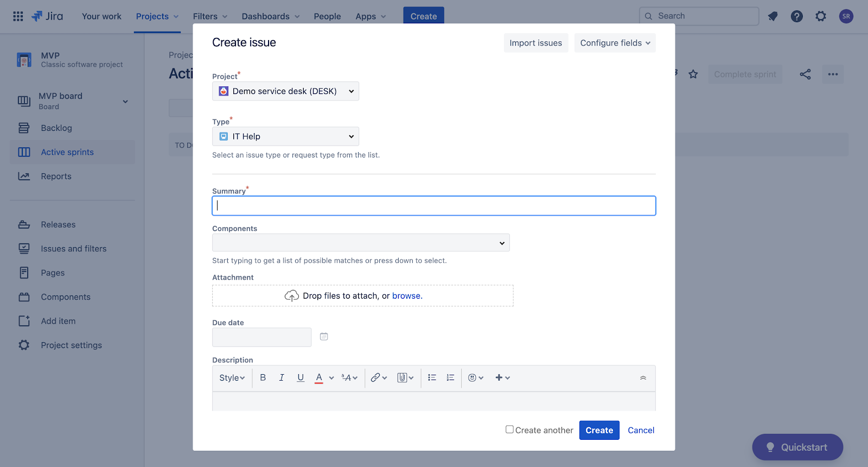
Task: Open the Filters menu
Action: (x=210, y=16)
